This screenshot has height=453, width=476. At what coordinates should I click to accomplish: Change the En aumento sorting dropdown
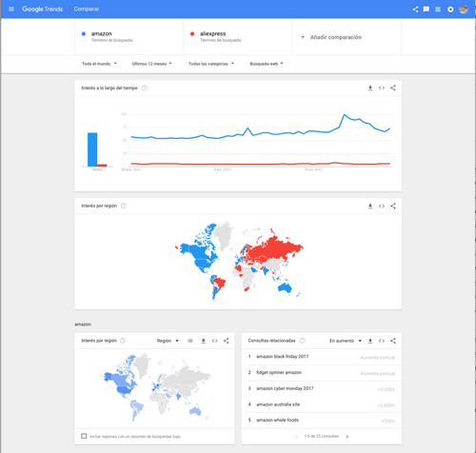coord(346,341)
